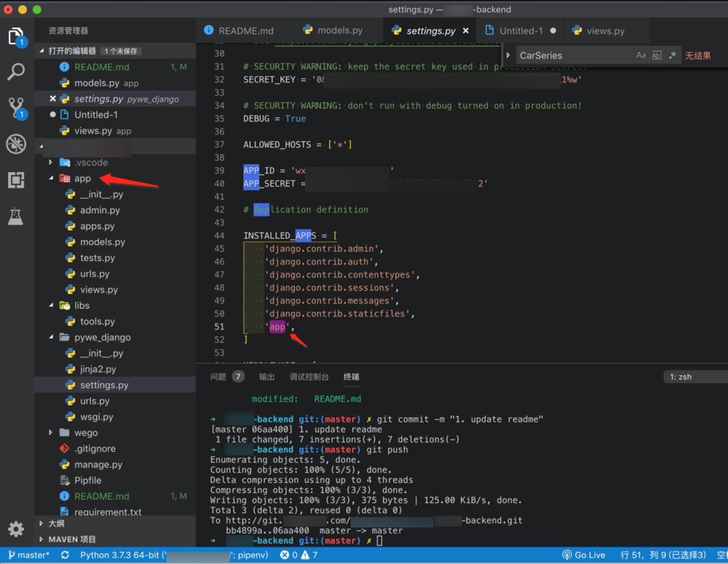Switch to the models.py editor tab
Image resolution: width=728 pixels, height=564 pixels.
pyautogui.click(x=339, y=30)
